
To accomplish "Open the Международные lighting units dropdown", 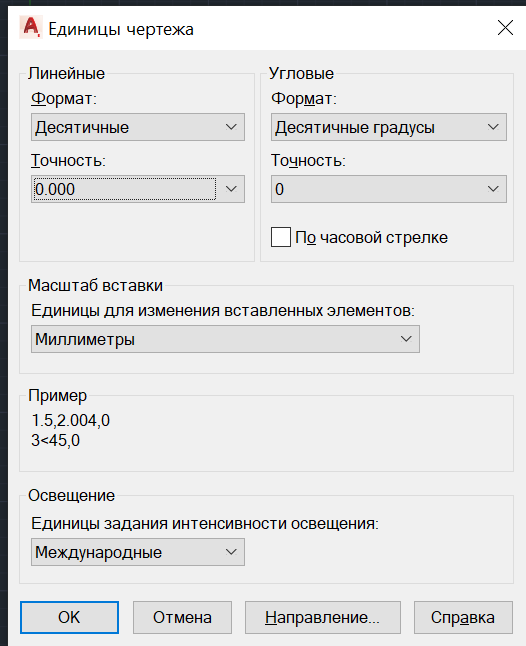I will pyautogui.click(x=138, y=552).
